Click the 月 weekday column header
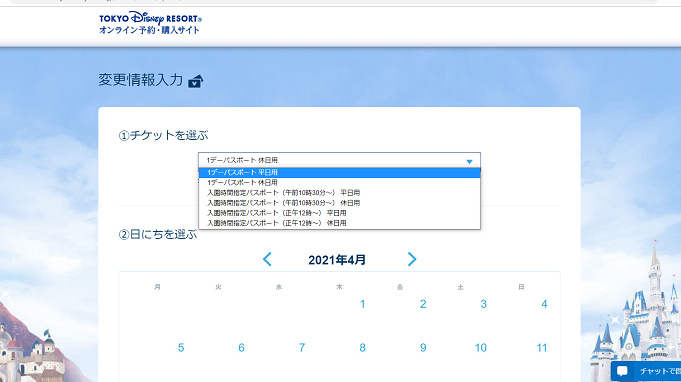 point(158,287)
